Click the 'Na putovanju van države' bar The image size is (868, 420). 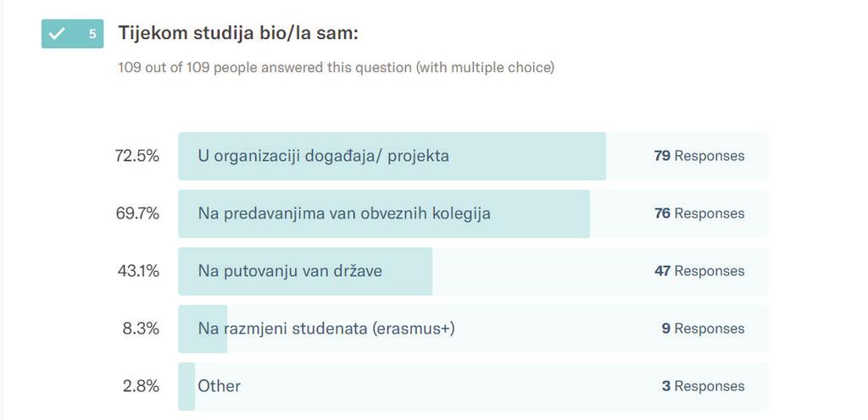[x=473, y=271]
